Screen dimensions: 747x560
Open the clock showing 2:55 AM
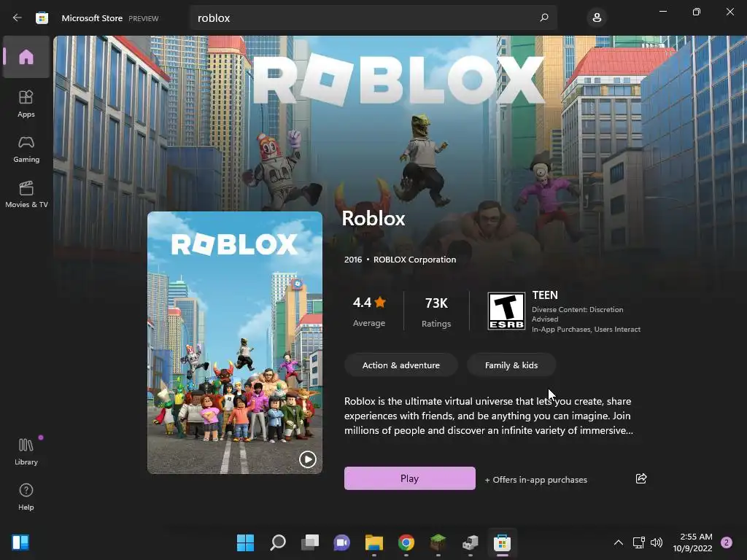coord(692,542)
